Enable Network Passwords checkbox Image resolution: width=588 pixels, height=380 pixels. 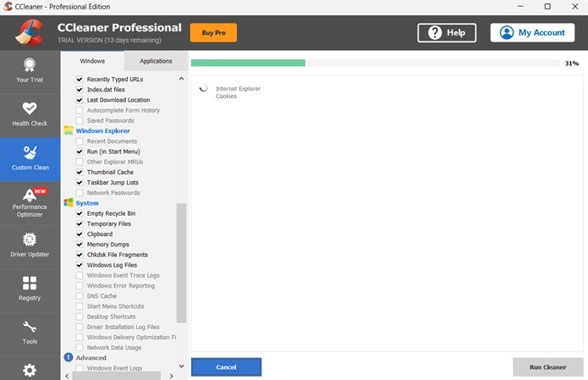point(80,193)
